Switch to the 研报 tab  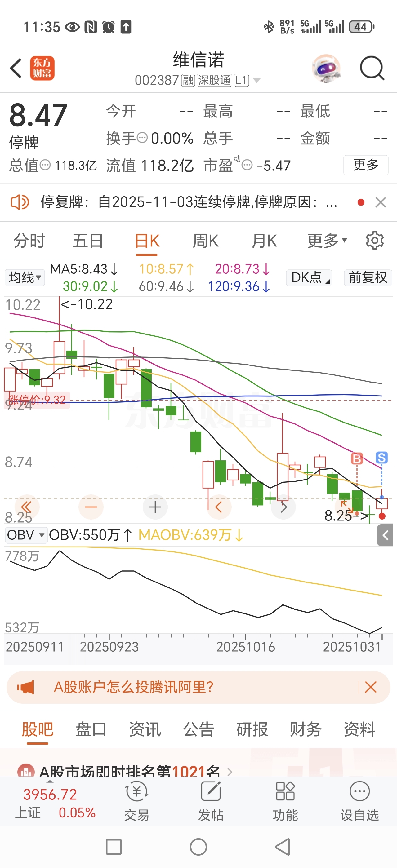[252, 729]
